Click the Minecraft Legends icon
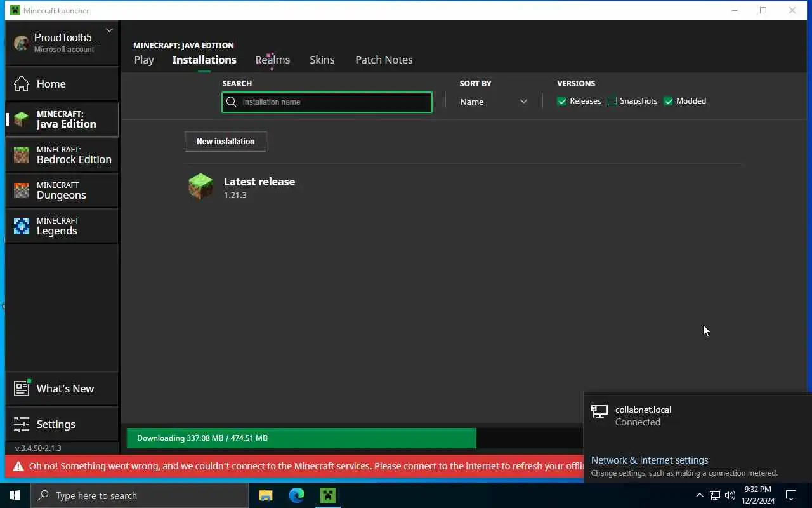 tap(22, 226)
